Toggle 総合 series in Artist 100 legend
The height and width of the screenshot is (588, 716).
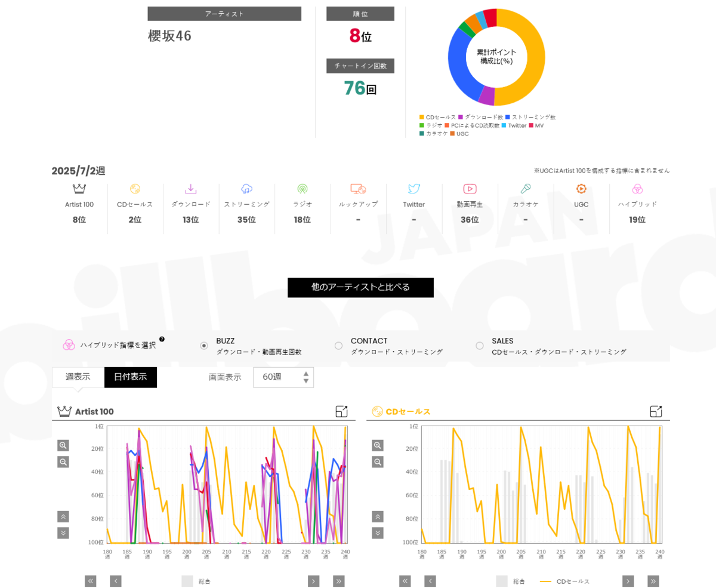pos(196,581)
